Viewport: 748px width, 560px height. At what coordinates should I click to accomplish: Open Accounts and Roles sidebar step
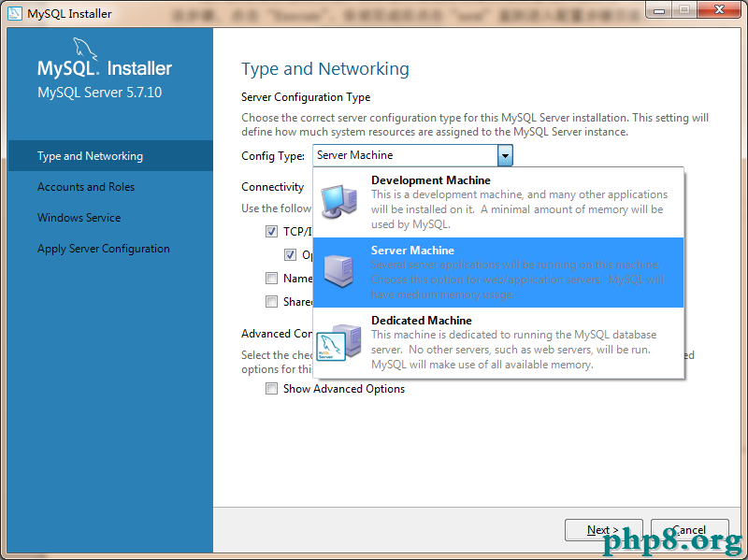[110, 187]
